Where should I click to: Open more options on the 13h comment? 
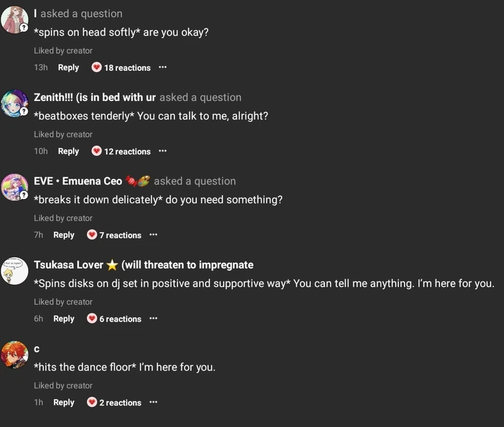[x=162, y=67]
